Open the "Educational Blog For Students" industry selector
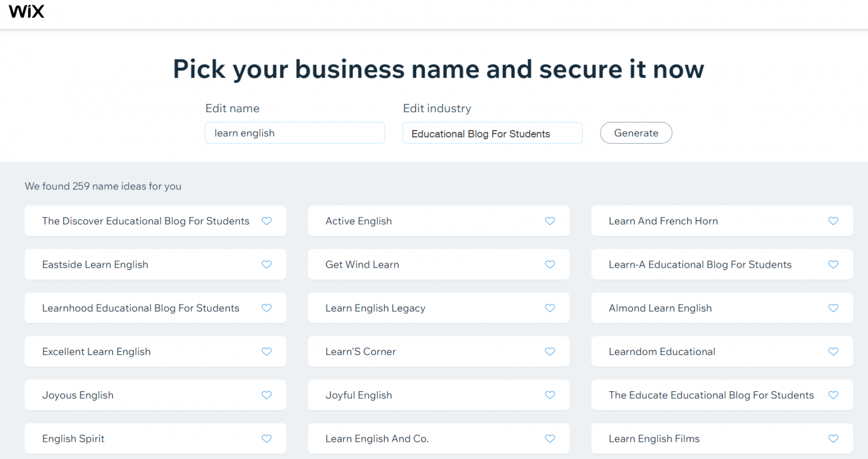Image resolution: width=868 pixels, height=459 pixels. pos(492,133)
